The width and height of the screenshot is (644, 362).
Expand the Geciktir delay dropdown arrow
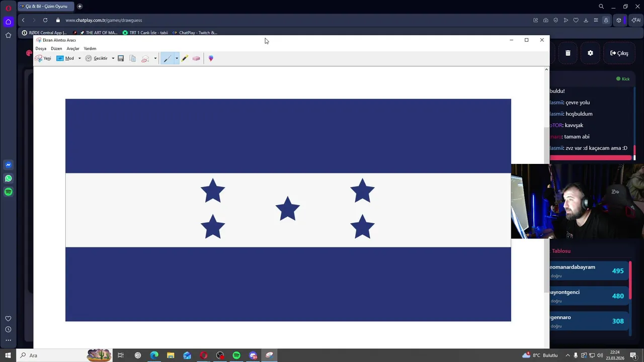pos(113,58)
